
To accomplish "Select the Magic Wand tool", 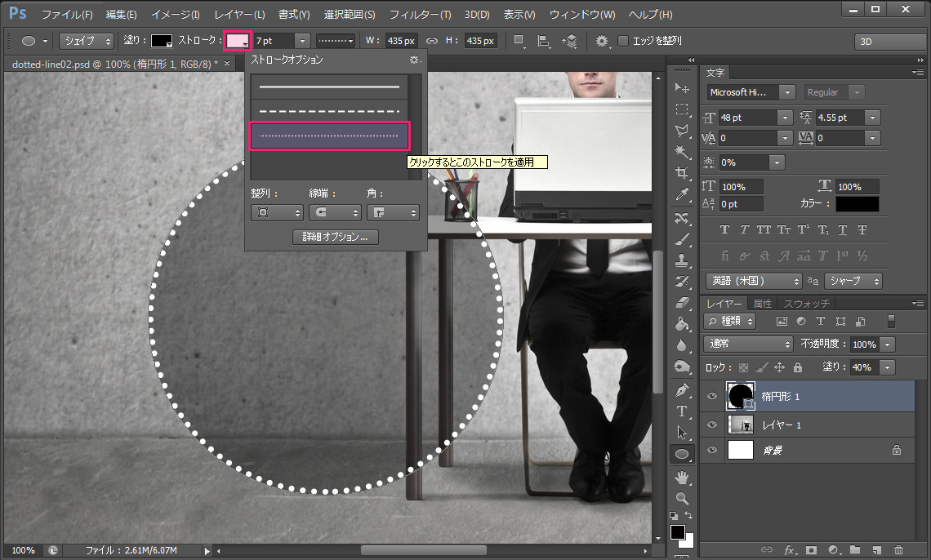I will [x=682, y=152].
